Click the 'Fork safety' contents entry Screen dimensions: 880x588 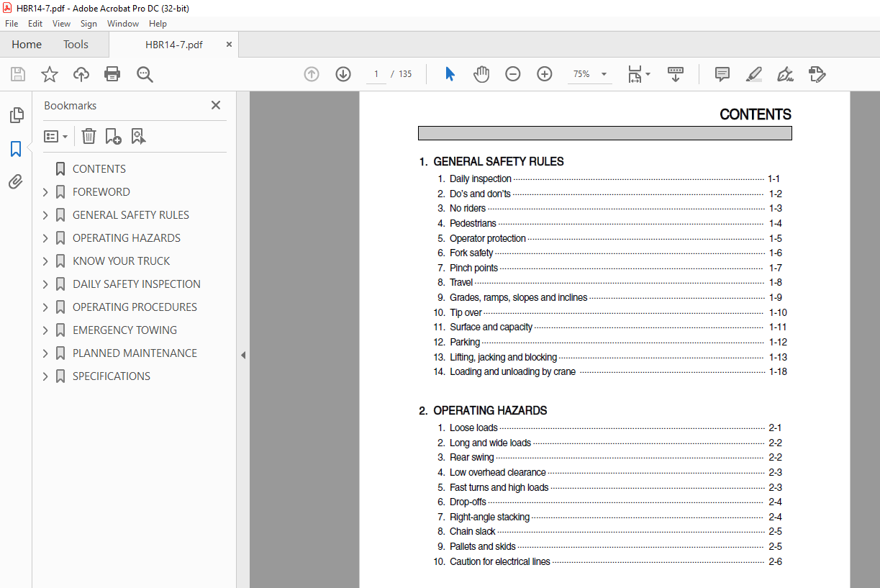click(x=471, y=253)
